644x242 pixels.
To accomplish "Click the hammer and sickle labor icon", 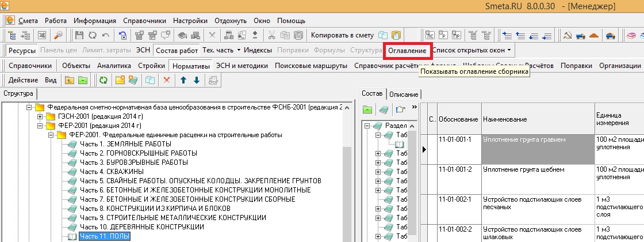I will [x=567, y=36].
